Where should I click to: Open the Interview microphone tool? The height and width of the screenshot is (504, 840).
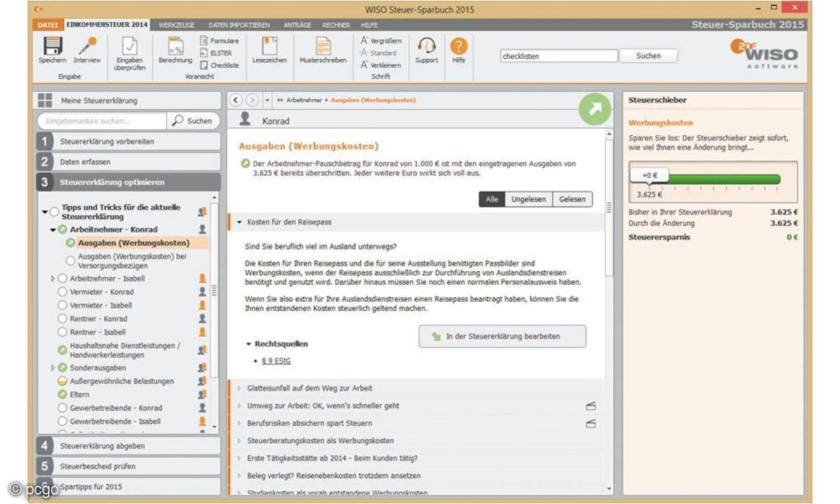pyautogui.click(x=87, y=47)
